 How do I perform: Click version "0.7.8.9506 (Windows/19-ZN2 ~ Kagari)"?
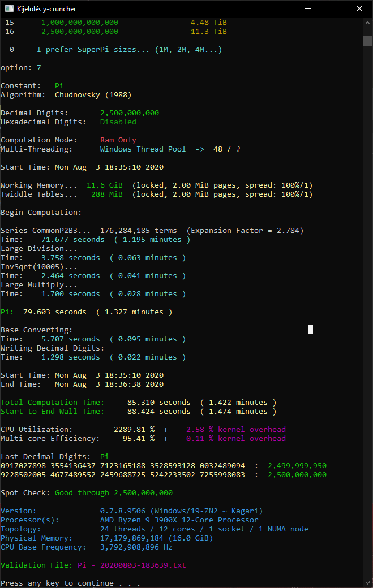[x=182, y=511]
